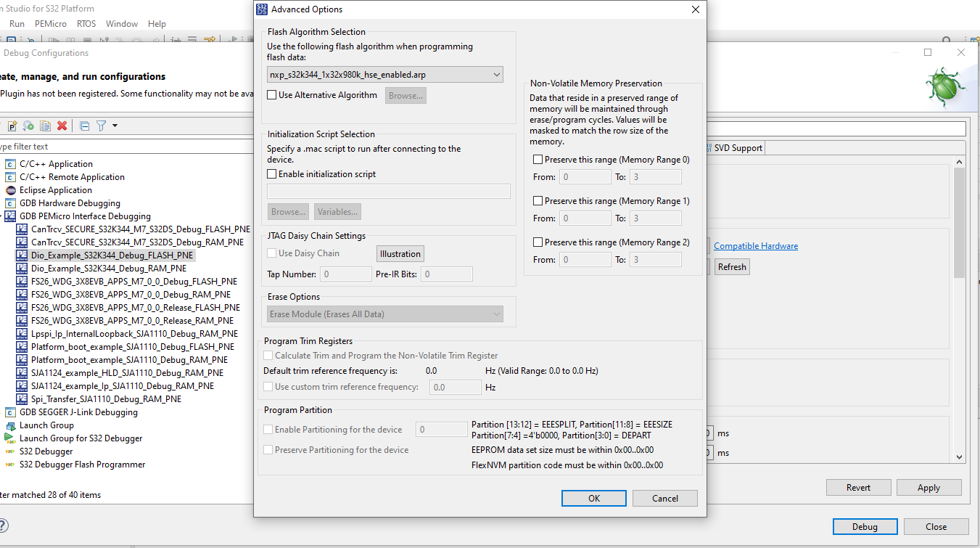This screenshot has width=980, height=548.
Task: Filter launch configurations with the funnel icon
Action: (x=102, y=126)
